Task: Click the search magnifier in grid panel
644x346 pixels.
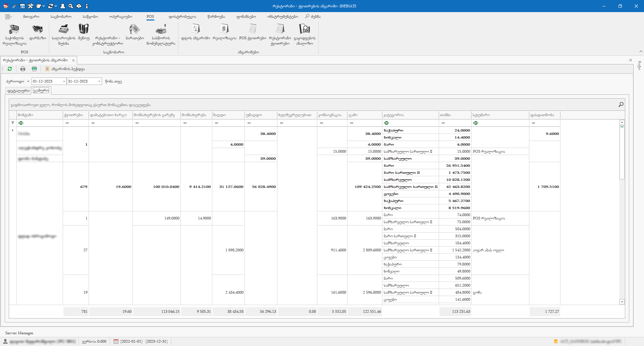Action: (621, 105)
